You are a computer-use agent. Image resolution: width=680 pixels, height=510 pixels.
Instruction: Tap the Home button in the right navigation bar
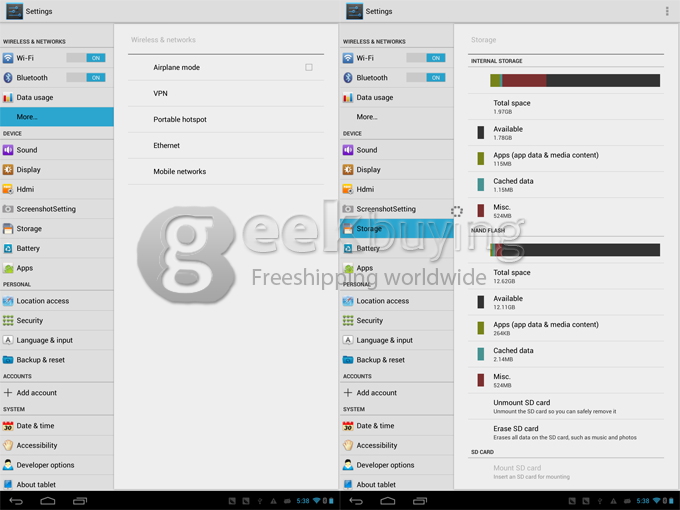tap(388, 501)
